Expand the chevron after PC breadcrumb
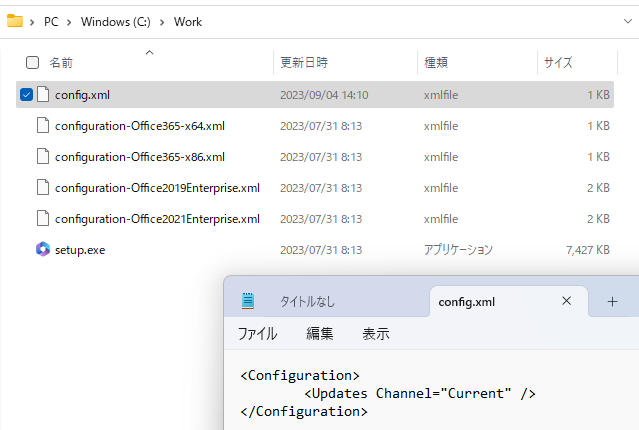 (x=69, y=22)
